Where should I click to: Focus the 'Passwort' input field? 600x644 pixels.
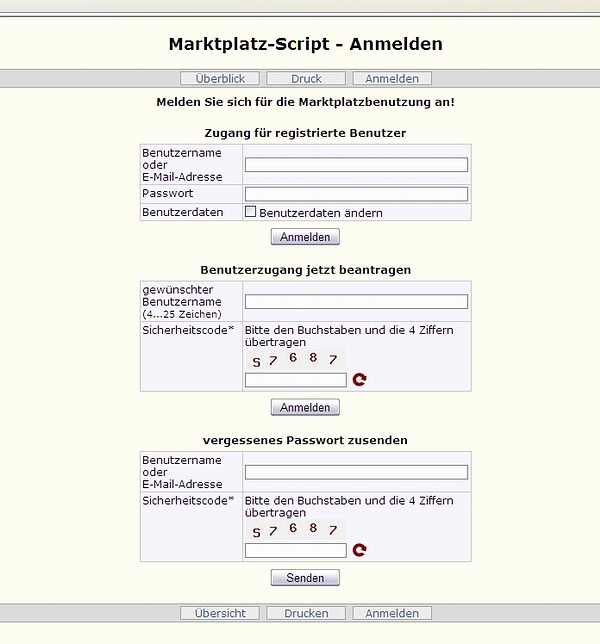click(356, 194)
